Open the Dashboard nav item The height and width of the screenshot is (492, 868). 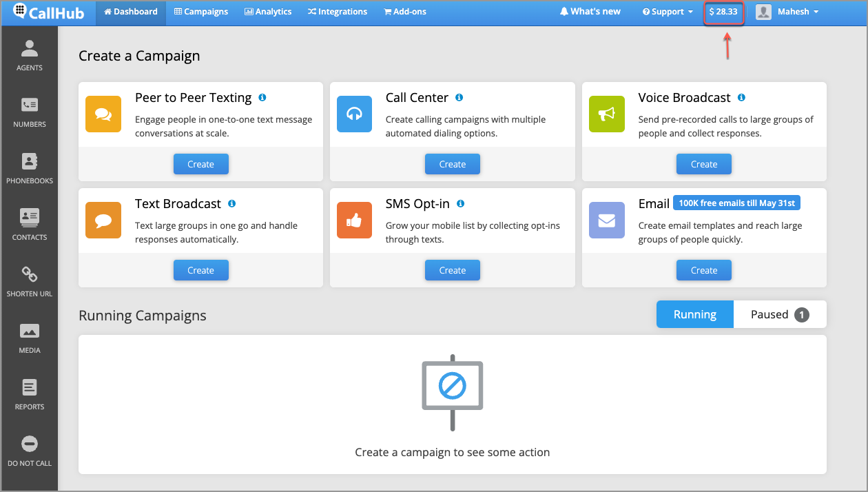(x=131, y=12)
